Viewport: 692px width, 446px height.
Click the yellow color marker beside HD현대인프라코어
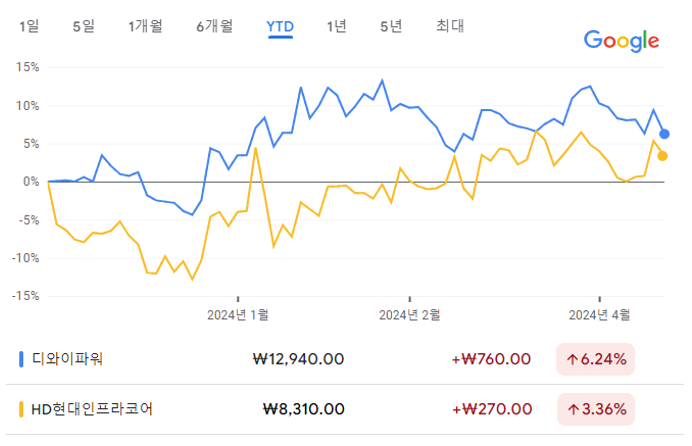pos(21,409)
